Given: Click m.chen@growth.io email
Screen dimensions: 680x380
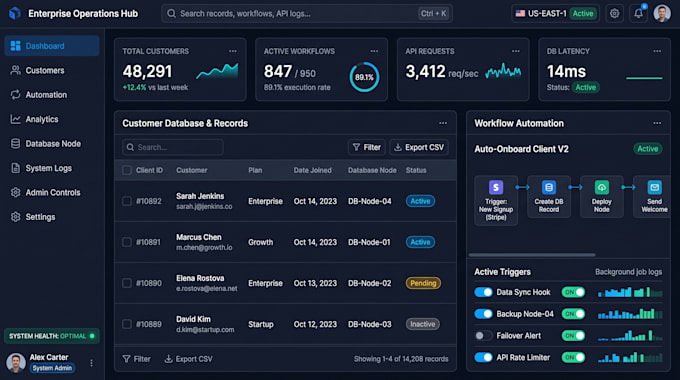Looking at the screenshot, I should coord(204,248).
